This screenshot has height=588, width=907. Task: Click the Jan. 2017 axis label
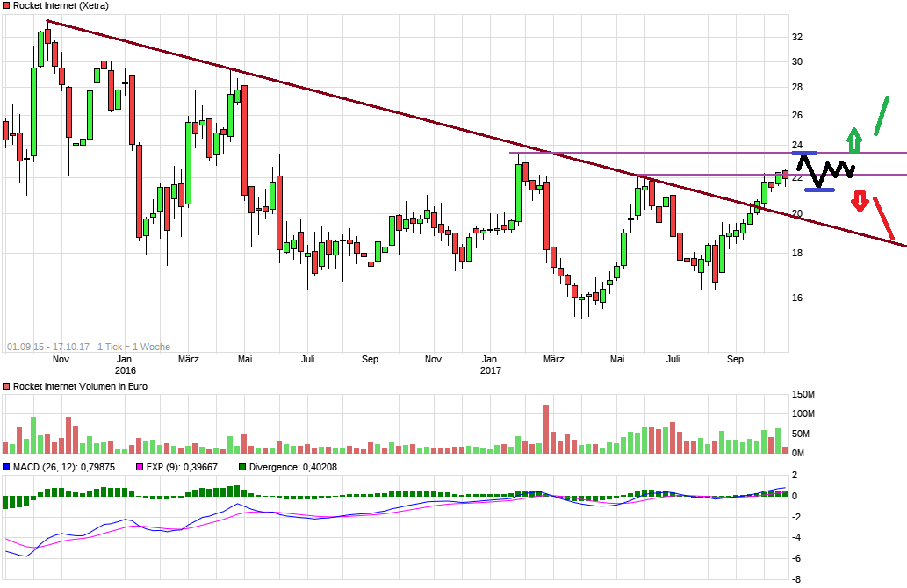[x=492, y=365]
